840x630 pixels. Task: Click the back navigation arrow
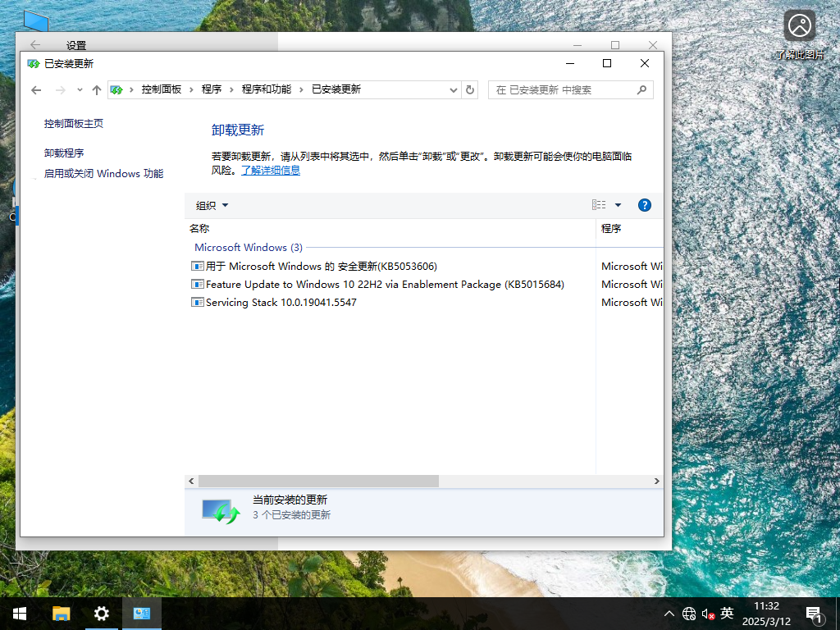coord(35,89)
